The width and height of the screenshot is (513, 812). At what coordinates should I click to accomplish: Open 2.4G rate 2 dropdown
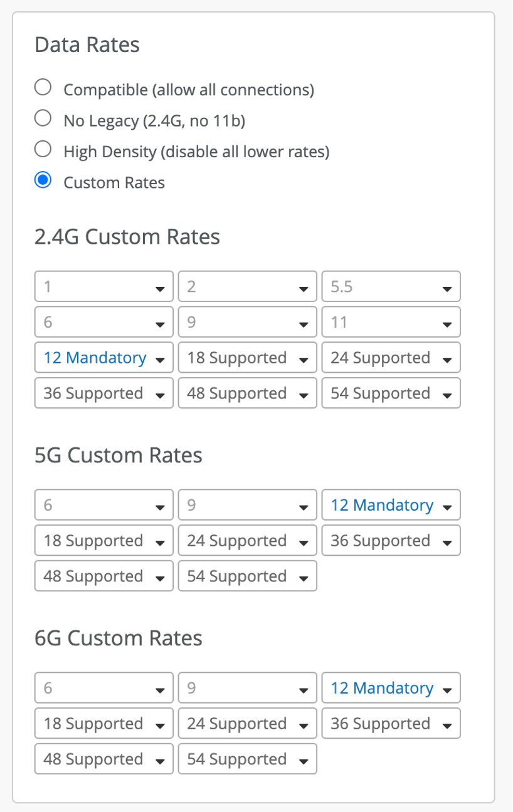pyautogui.click(x=247, y=287)
